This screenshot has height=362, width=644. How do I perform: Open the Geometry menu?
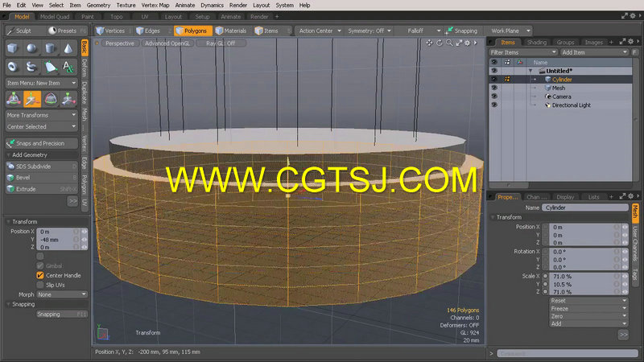click(x=98, y=6)
